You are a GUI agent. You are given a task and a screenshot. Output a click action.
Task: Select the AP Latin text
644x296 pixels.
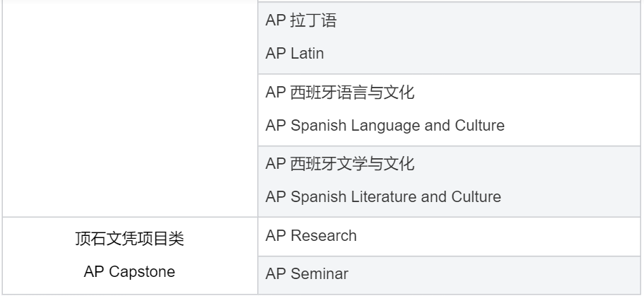tap(295, 54)
